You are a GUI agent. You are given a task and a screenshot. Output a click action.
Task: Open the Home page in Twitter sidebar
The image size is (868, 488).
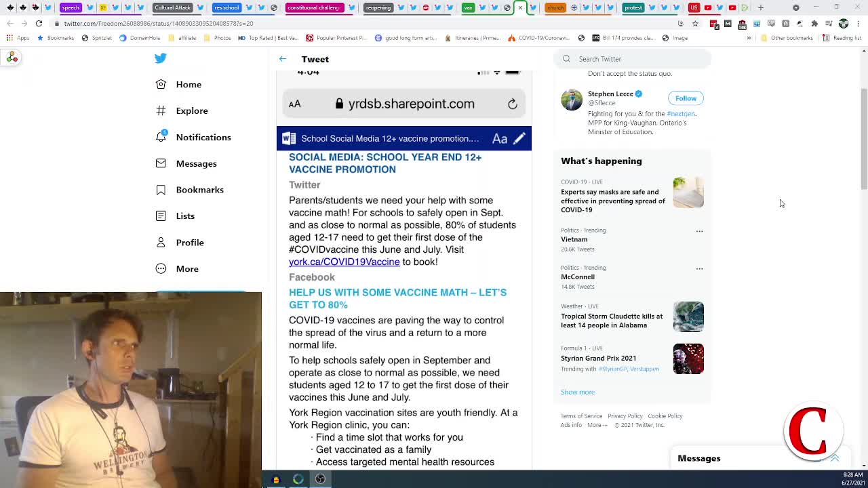coord(189,85)
